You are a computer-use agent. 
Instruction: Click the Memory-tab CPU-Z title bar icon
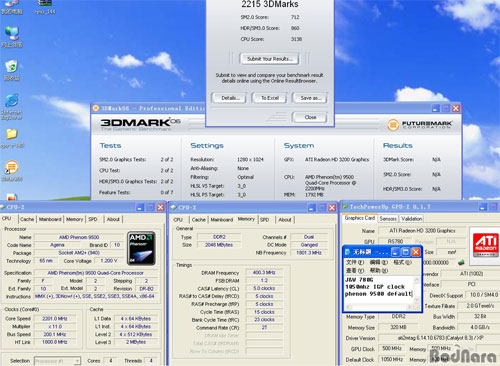173,207
